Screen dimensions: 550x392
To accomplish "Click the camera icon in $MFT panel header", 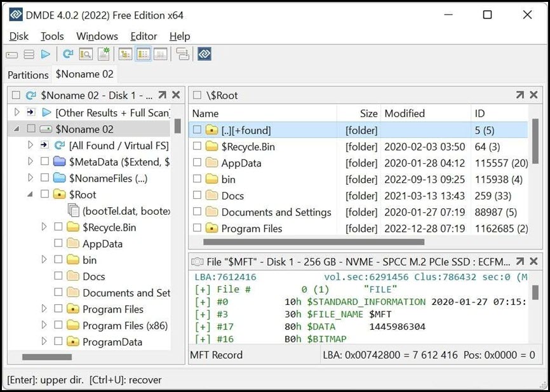I will [198, 262].
